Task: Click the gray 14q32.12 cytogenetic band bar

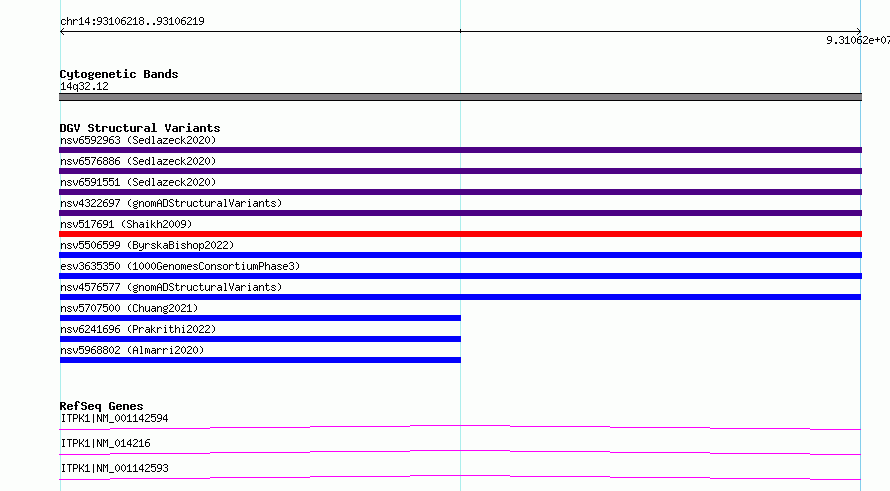Action: tap(460, 97)
